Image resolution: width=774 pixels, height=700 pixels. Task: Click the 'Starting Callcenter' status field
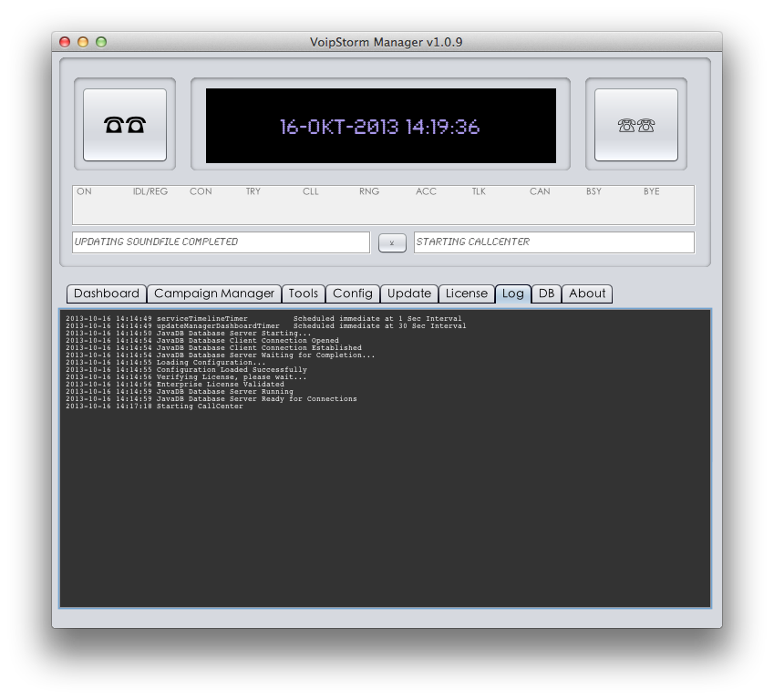click(553, 242)
